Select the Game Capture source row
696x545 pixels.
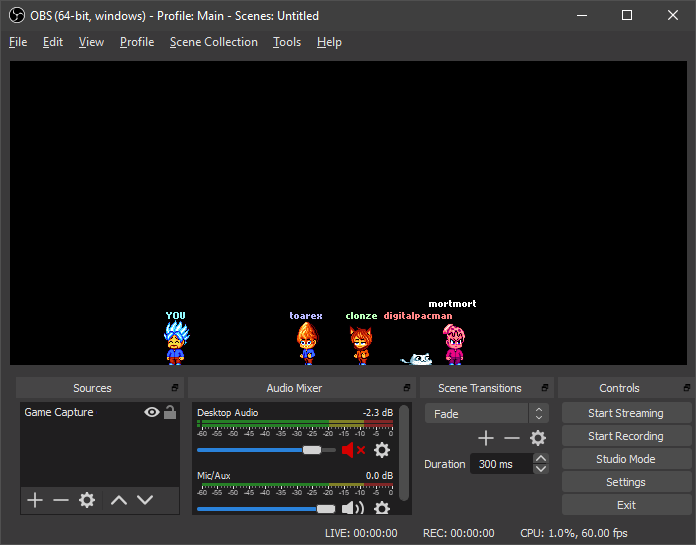(100, 412)
